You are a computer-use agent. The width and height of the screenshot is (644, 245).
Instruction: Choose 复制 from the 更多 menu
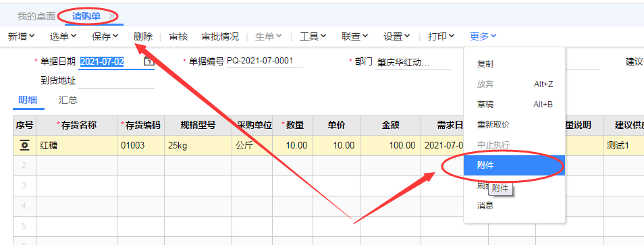pyautogui.click(x=514, y=64)
